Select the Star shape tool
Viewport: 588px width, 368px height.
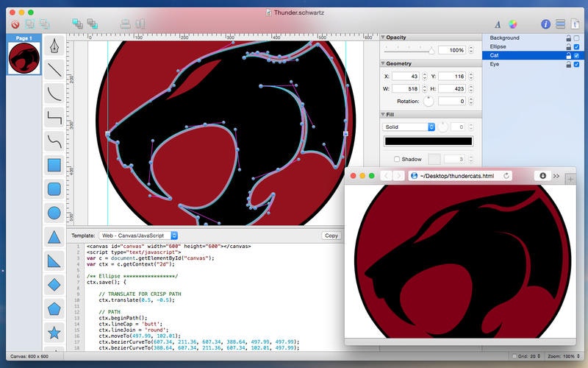[54, 333]
